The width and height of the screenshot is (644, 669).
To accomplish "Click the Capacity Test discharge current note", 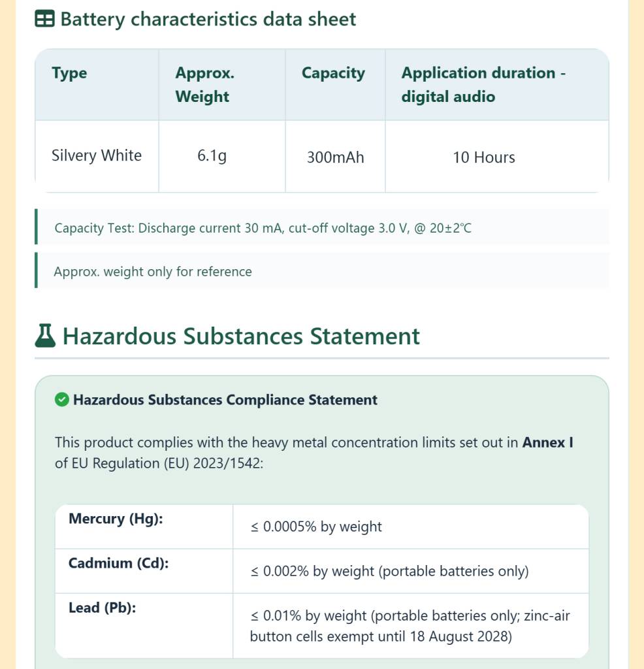I will pos(263,228).
